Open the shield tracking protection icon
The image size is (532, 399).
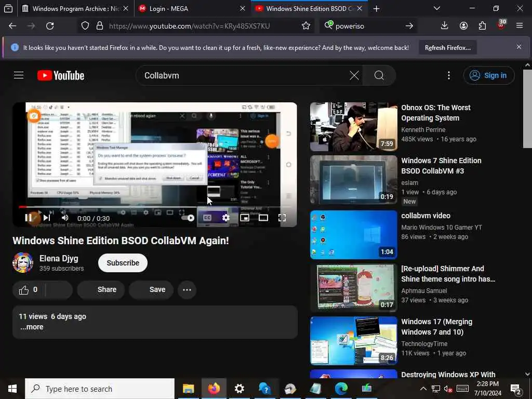(85, 26)
